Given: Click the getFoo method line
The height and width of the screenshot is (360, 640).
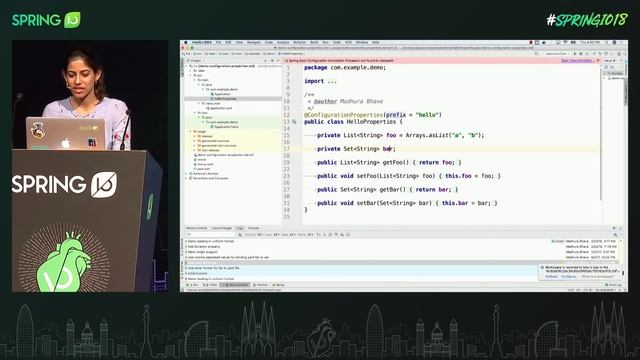Looking at the screenshot, I should 389,162.
